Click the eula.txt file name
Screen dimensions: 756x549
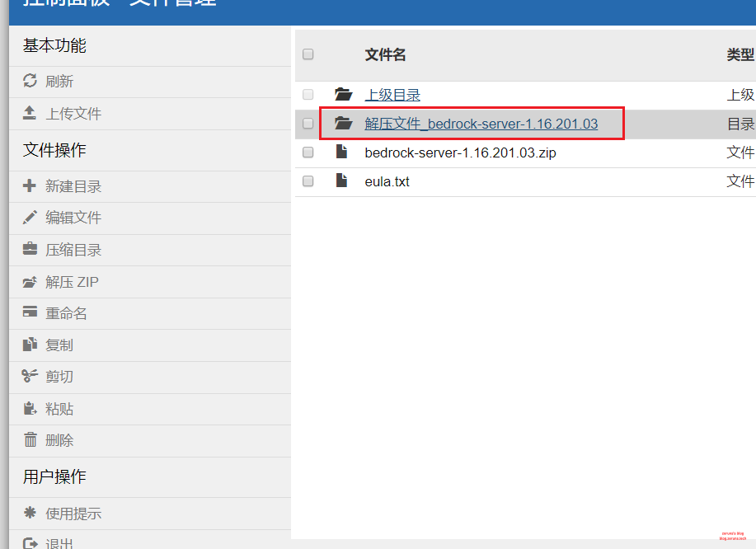click(387, 181)
